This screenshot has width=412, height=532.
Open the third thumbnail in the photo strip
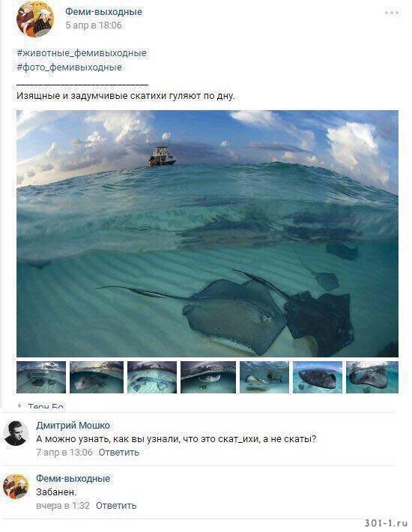(152, 378)
